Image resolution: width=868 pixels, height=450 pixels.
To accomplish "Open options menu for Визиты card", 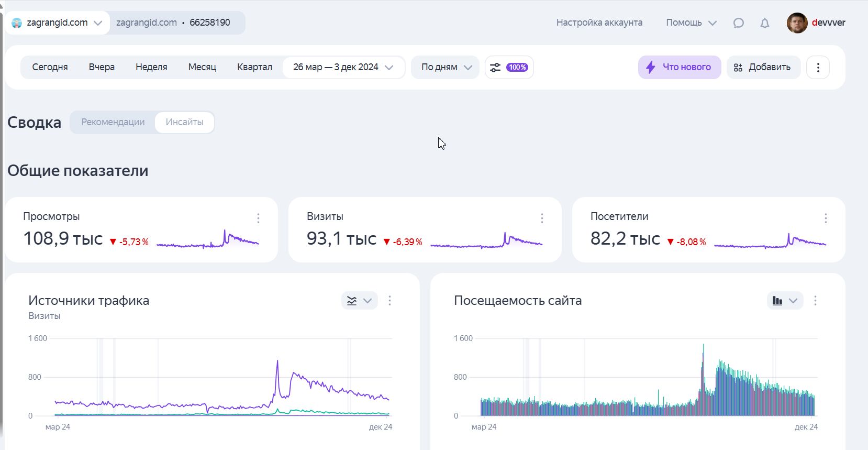I will [542, 218].
